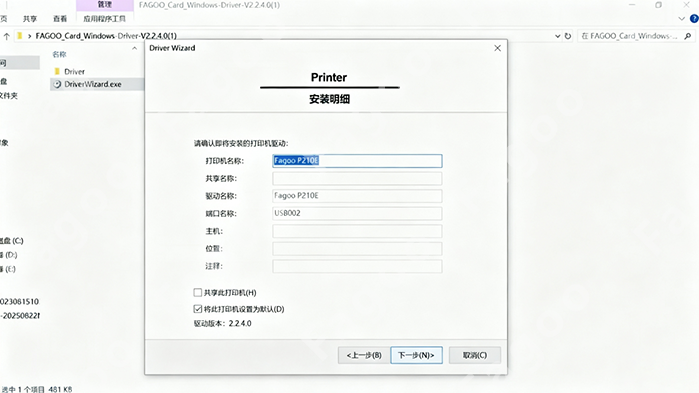
Task: Expand the ribbon chevron near help icon
Action: (681, 19)
